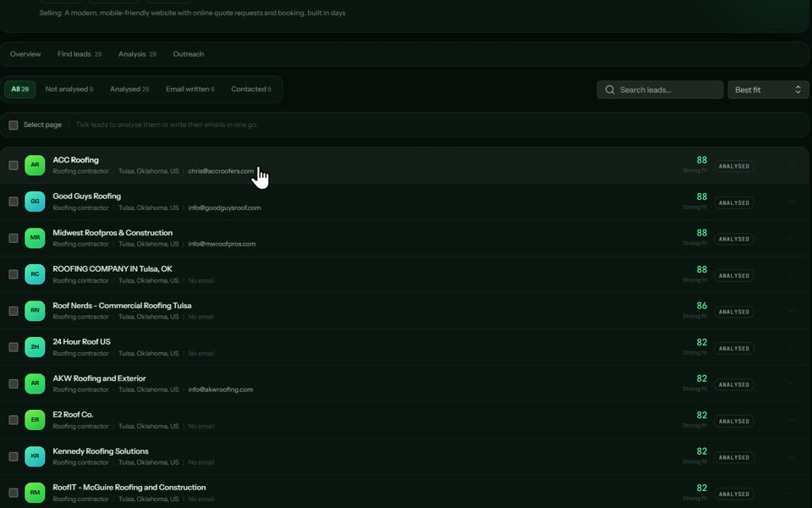The width and height of the screenshot is (812, 508).
Task: Click ANALYSED badge on Roof Nerds row
Action: coord(734,312)
